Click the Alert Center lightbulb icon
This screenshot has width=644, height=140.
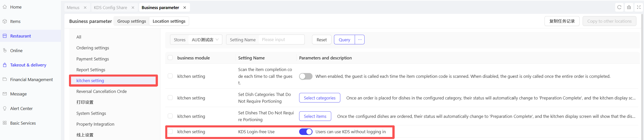pos(5,109)
